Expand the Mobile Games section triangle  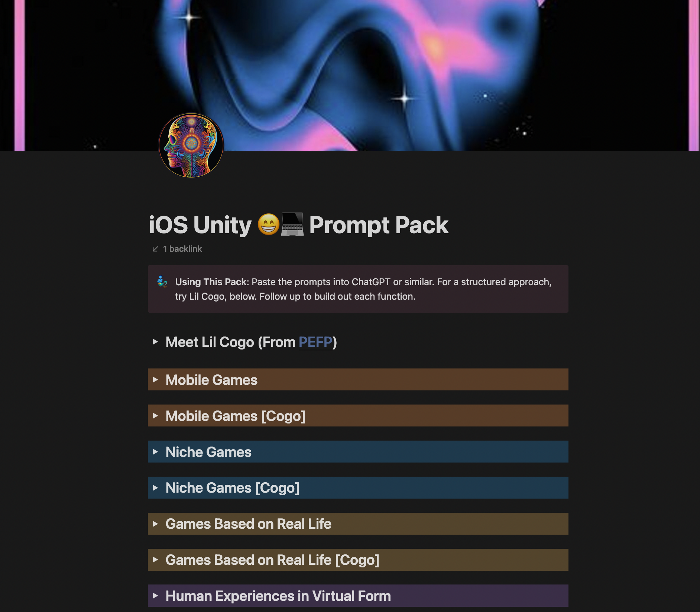click(x=155, y=380)
